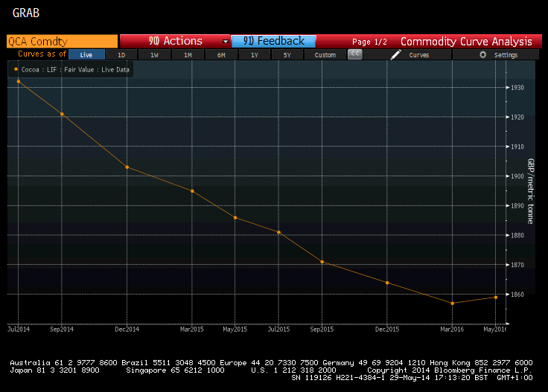Click the orange legend dot for Cocoa
Screen dimensions: 548x392
point(16,69)
